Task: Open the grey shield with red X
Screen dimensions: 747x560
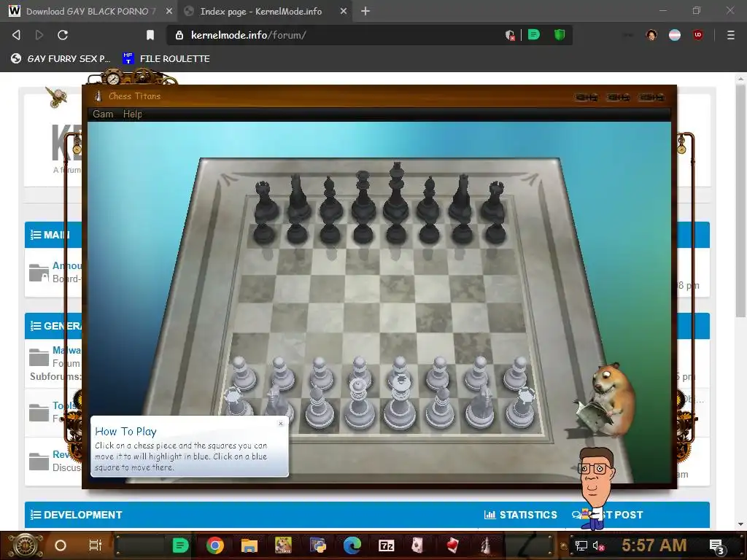Action: [510, 35]
